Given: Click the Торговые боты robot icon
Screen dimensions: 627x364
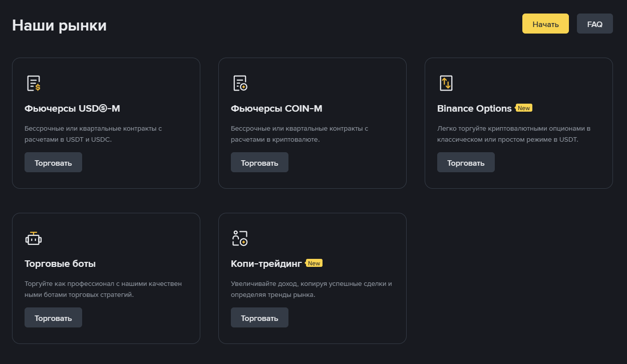Looking at the screenshot, I should (x=34, y=239).
